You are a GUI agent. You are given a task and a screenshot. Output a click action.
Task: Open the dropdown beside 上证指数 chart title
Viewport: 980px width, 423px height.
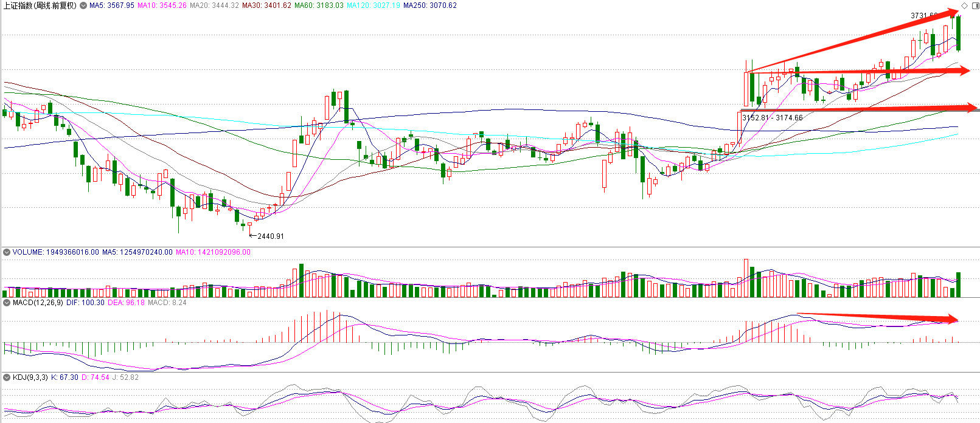tap(83, 5)
